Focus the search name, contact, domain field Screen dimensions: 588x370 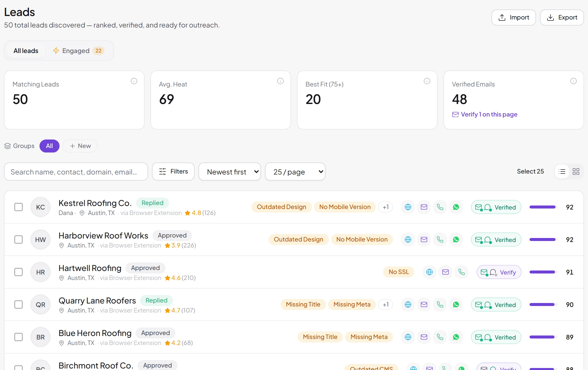coord(76,171)
